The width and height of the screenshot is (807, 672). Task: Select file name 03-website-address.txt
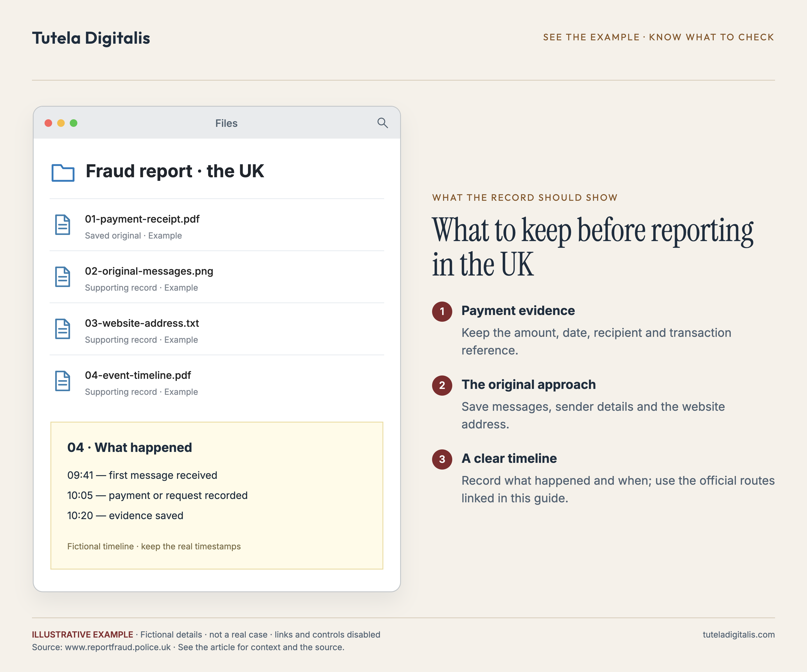[142, 323]
